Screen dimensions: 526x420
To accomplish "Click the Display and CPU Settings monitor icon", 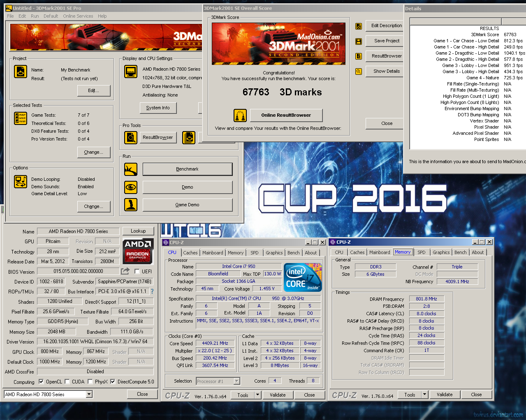I will click(x=131, y=72).
